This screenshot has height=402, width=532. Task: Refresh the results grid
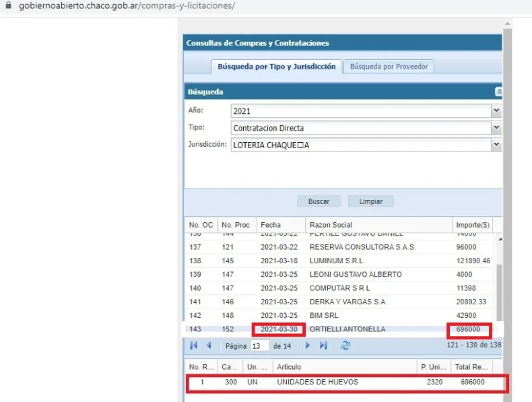pyautogui.click(x=345, y=345)
